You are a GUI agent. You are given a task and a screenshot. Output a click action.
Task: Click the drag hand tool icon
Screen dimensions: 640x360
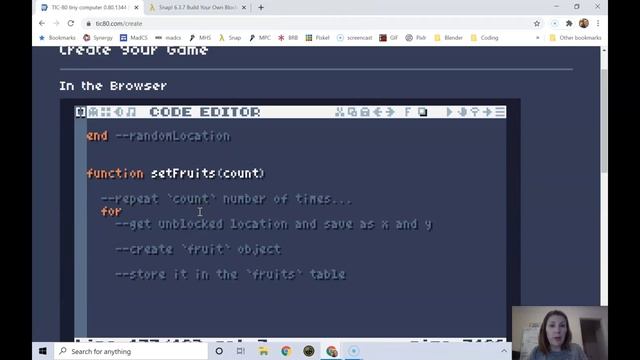pyautogui.click(x=462, y=112)
